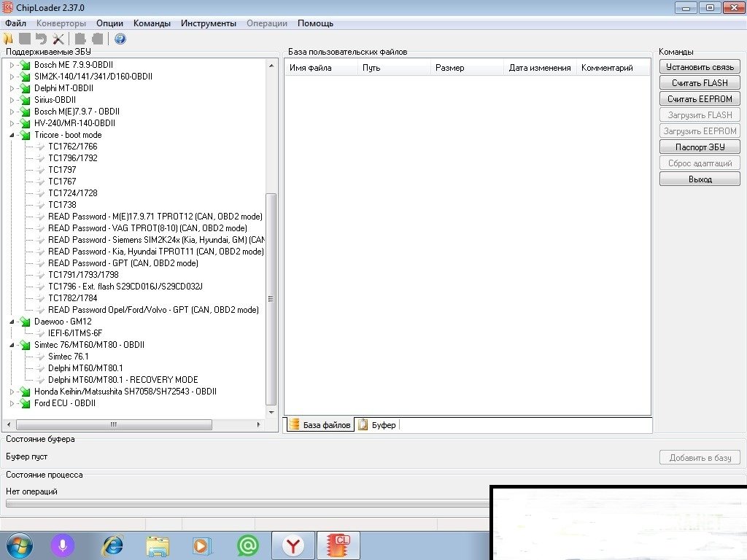Click the green arrow icon beside Sirius-OBDII
The height and width of the screenshot is (560, 747).
coord(26,100)
